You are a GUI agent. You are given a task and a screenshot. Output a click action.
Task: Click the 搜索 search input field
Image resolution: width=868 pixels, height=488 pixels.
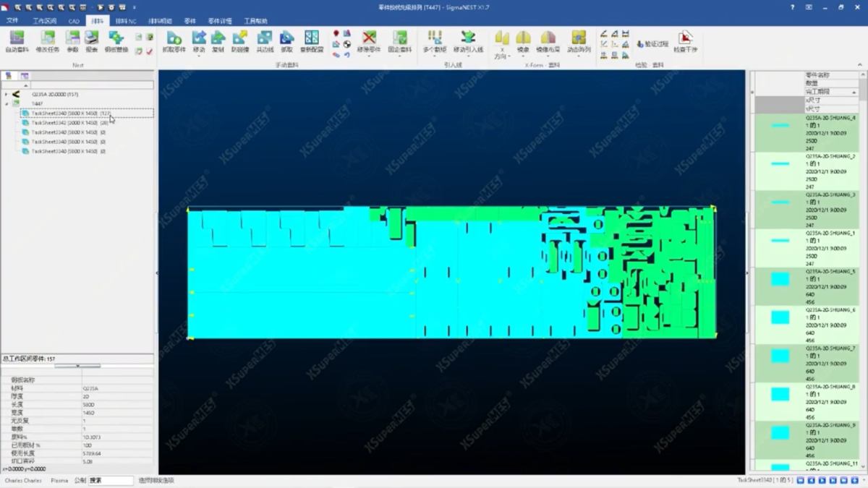point(110,480)
